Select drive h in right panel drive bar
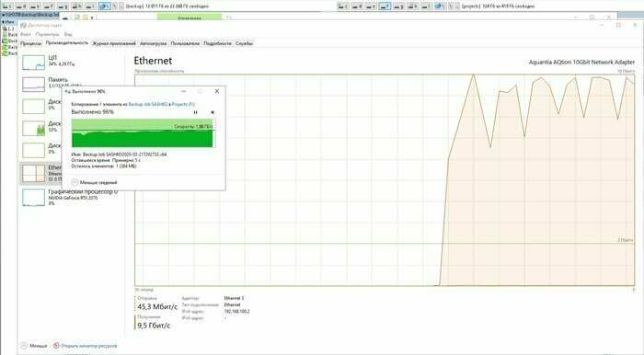The height and width of the screenshot is (355, 644). point(412,6)
